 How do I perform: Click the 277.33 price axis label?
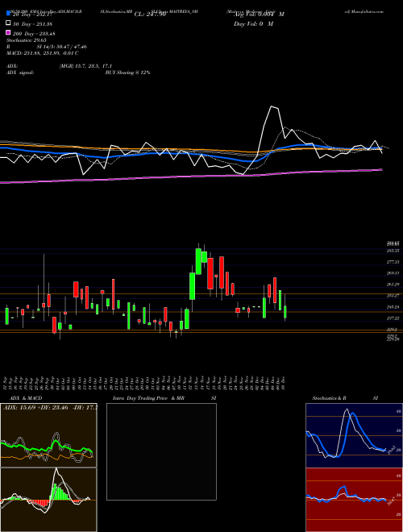[x=393, y=262]
